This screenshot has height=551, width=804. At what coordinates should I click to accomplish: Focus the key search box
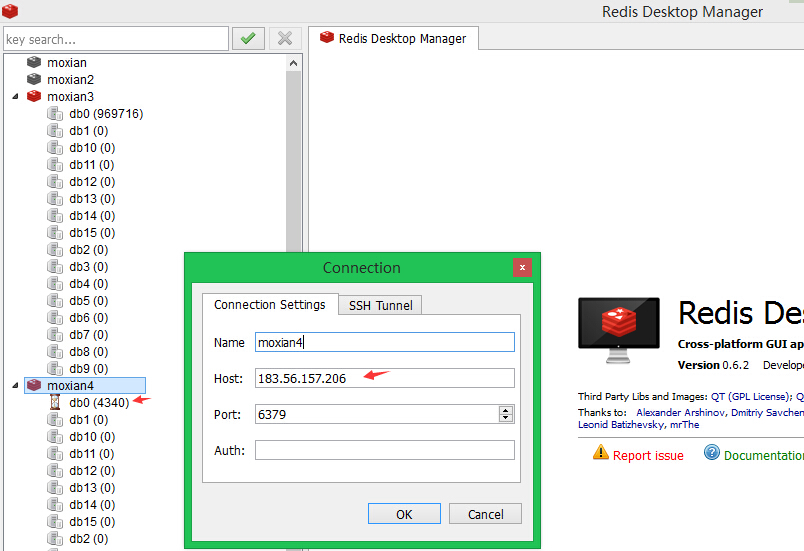tap(116, 39)
